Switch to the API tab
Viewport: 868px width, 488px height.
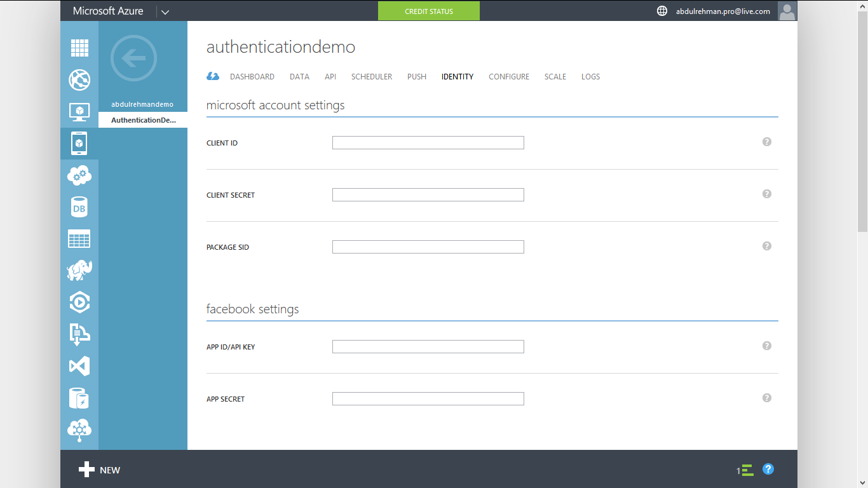[330, 76]
